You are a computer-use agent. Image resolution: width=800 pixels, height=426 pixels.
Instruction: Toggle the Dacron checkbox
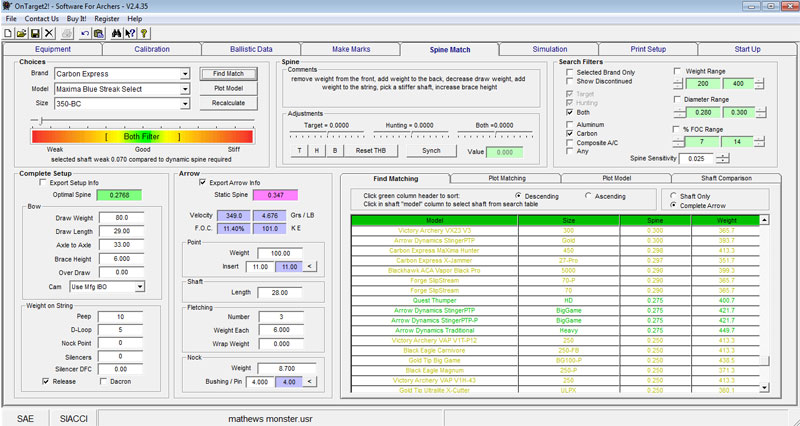coord(104,381)
